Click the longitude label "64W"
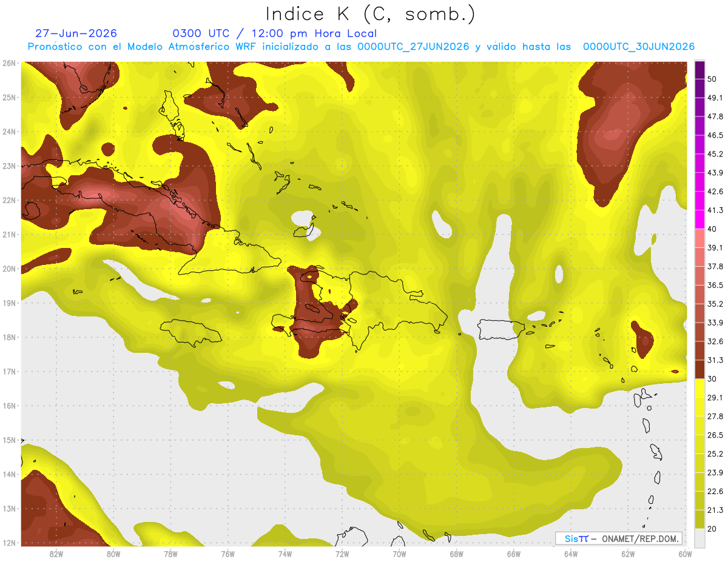 coord(571,554)
